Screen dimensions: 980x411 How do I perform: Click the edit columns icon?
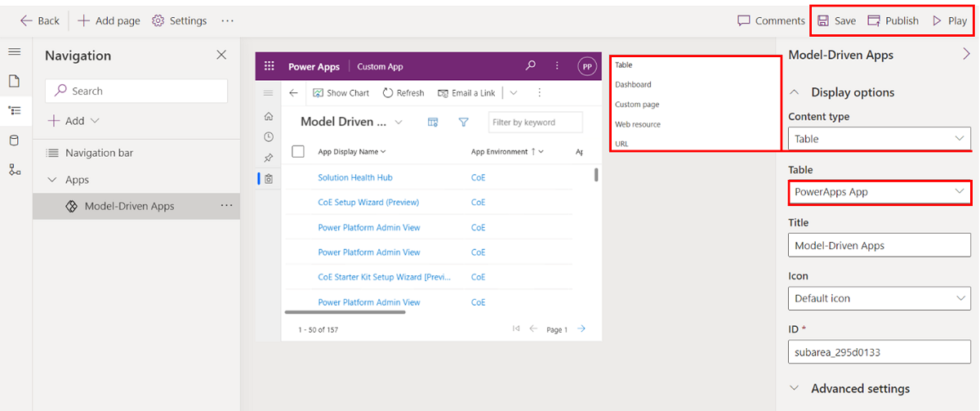433,123
